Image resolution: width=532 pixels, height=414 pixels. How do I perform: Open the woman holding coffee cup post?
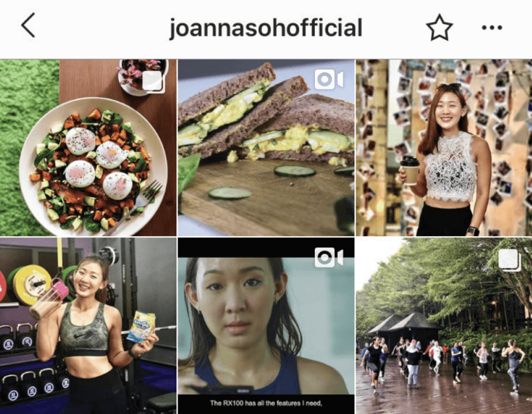pos(444,148)
